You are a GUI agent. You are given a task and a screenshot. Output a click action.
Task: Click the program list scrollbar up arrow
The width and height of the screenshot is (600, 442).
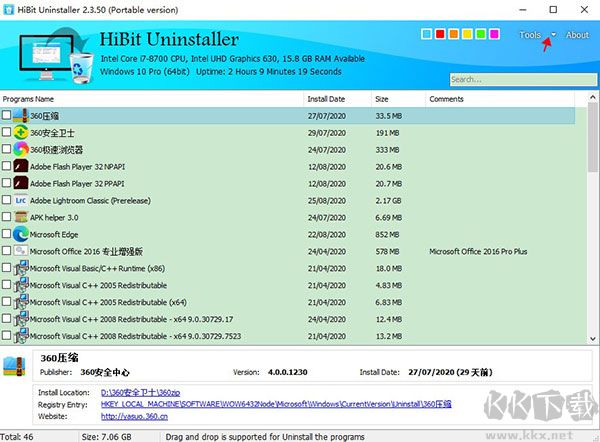[x=593, y=97]
